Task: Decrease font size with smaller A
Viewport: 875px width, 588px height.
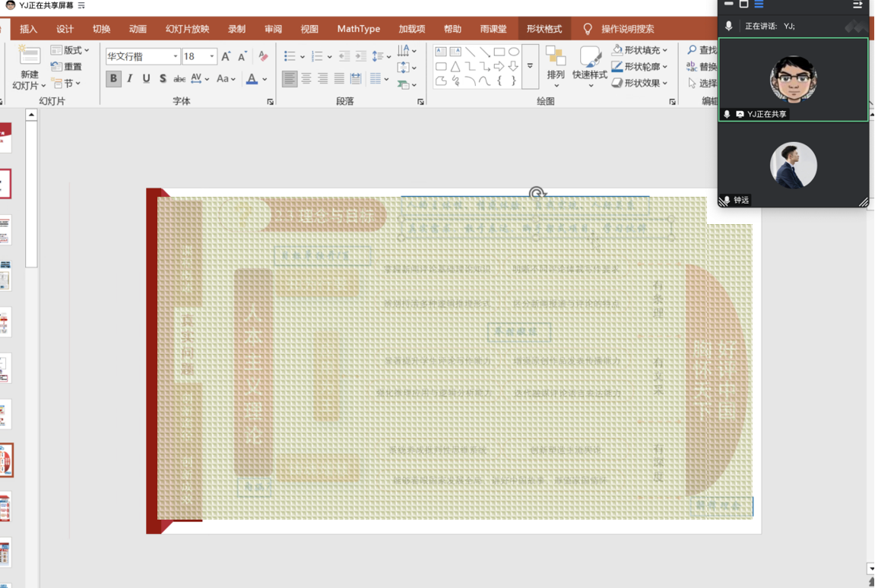Action: [x=243, y=56]
